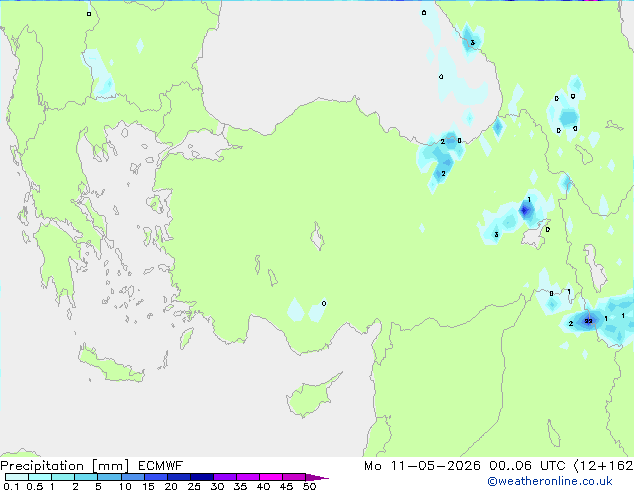Click the island of Crete on the map

[111, 364]
